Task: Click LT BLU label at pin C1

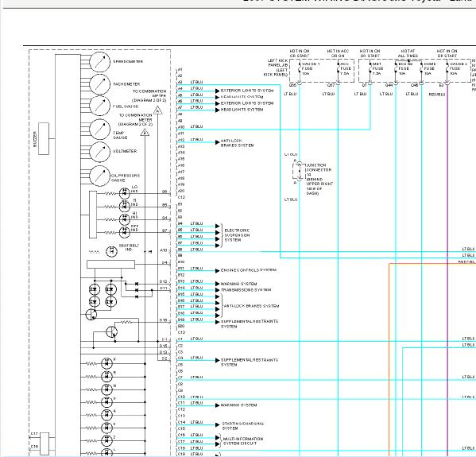Action: (x=196, y=339)
